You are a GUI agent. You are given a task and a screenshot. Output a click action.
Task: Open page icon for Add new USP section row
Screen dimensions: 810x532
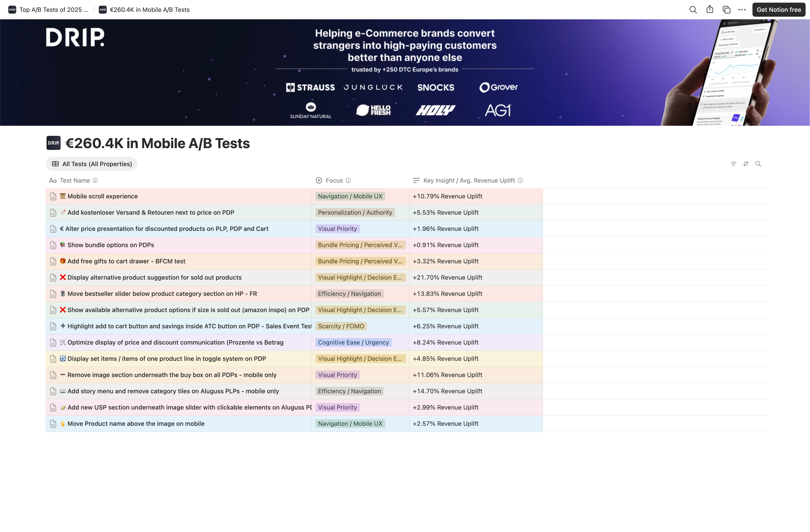click(x=53, y=408)
